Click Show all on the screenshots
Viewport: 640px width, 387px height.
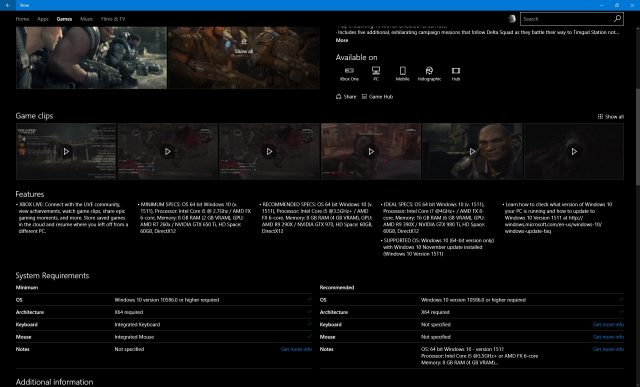point(244,47)
